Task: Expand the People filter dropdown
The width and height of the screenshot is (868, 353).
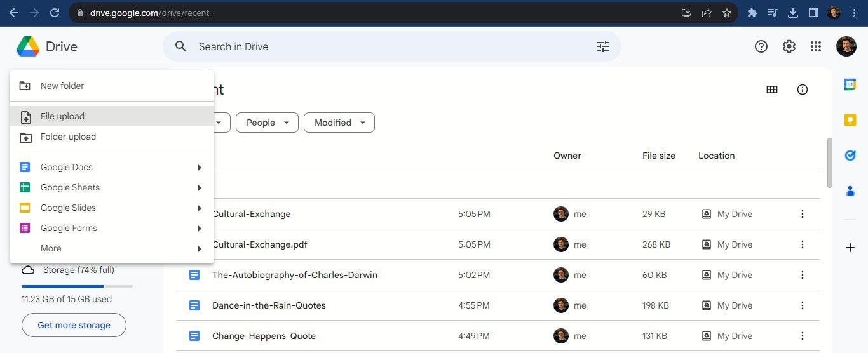Action: pyautogui.click(x=267, y=123)
